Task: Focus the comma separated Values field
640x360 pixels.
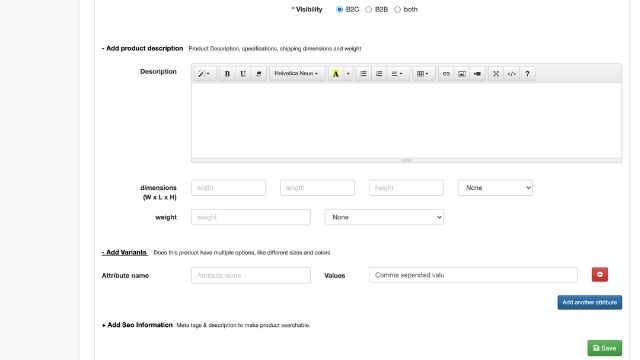Action: [x=473, y=275]
